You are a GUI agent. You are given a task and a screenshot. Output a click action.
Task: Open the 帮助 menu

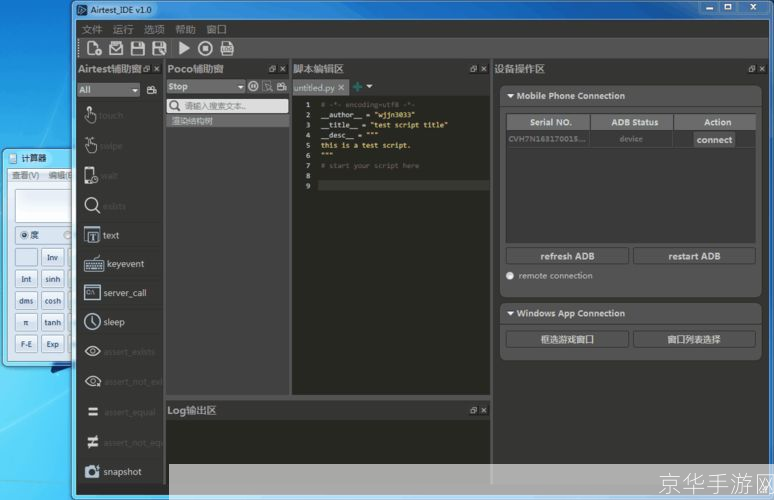point(185,30)
